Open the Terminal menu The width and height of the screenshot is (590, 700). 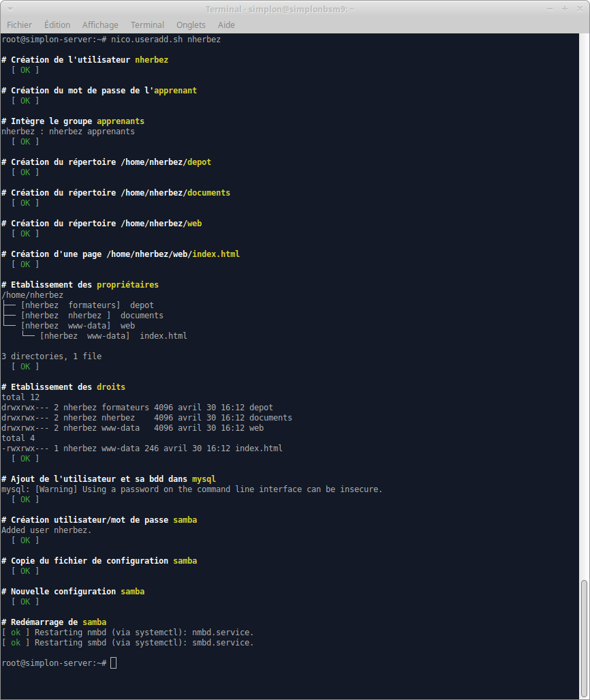click(x=147, y=25)
